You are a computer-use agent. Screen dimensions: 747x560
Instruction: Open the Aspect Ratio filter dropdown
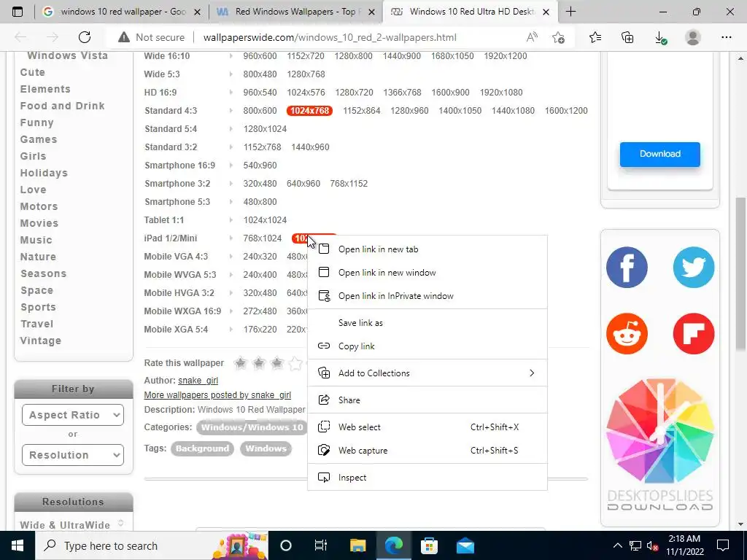tap(73, 415)
